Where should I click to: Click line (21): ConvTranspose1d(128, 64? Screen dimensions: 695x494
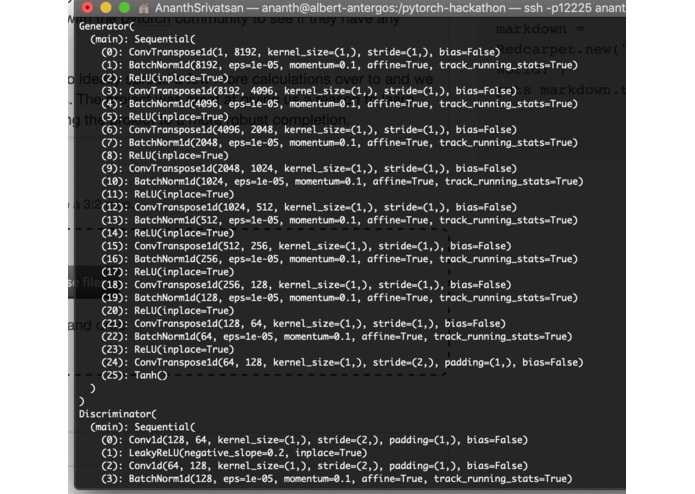(304, 323)
